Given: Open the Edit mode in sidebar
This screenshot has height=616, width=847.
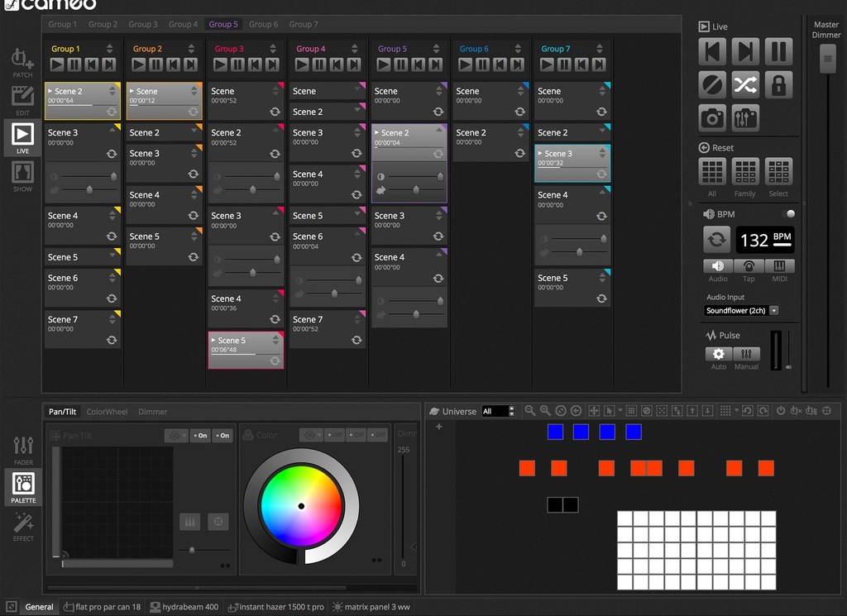Looking at the screenshot, I should pyautogui.click(x=22, y=100).
